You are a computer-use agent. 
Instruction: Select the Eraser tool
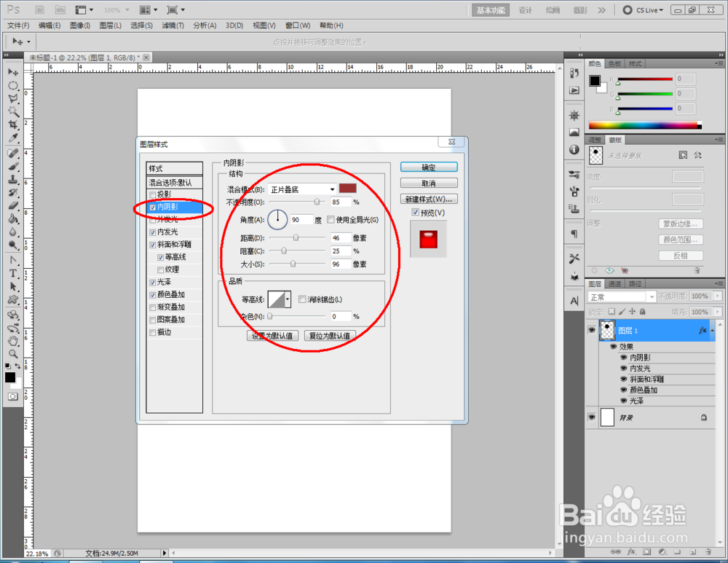[13, 206]
